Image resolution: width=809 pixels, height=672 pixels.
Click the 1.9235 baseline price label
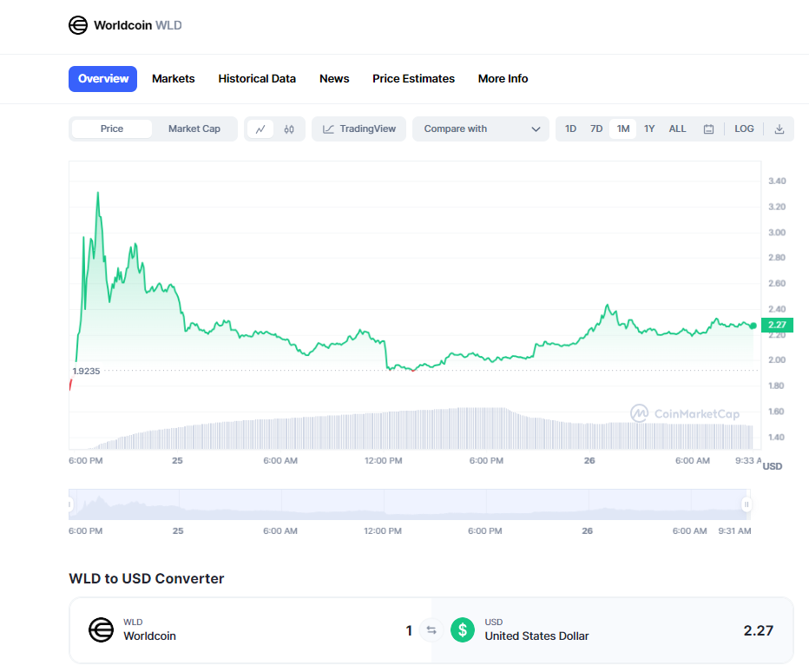click(86, 371)
